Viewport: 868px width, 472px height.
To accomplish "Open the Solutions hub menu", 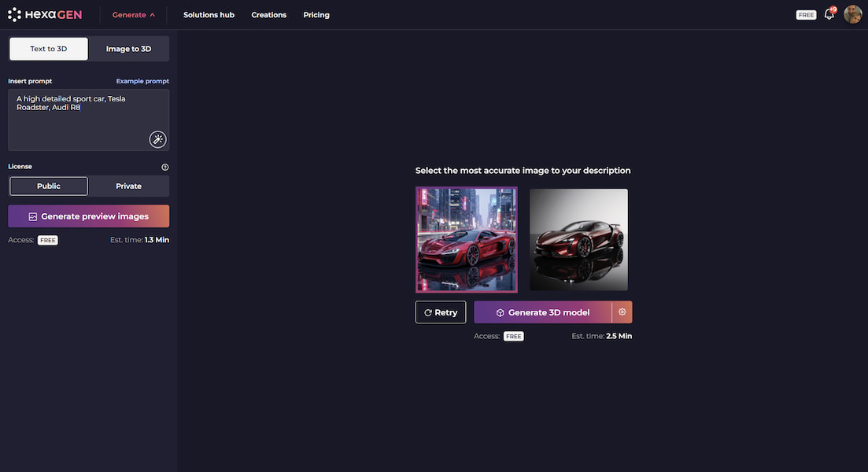I will (x=209, y=15).
